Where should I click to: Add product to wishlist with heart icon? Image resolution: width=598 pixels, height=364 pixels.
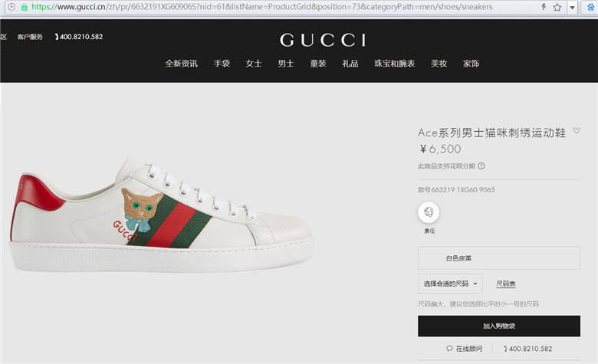point(577,131)
